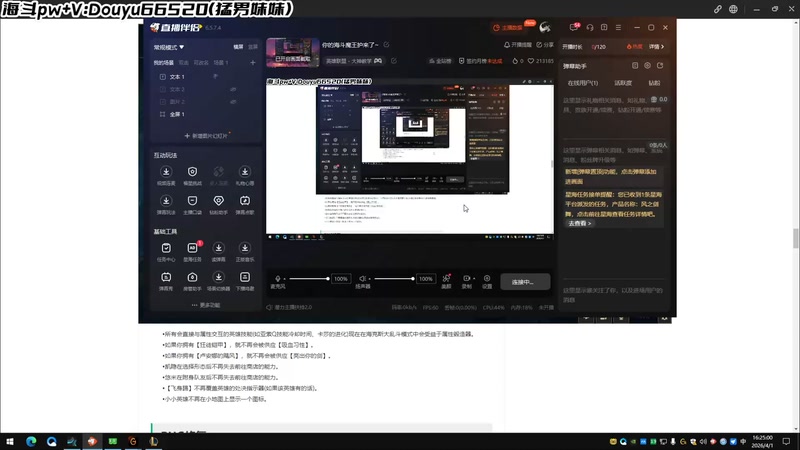The width and height of the screenshot is (800, 450).
Task: Open the 视频连麦 interaction tool
Action: (x=166, y=176)
